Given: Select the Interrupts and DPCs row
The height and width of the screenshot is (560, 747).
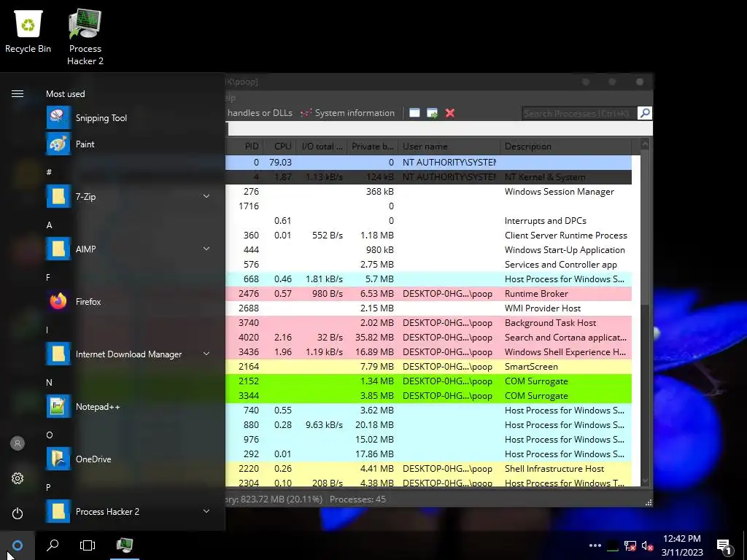Looking at the screenshot, I should coord(429,220).
